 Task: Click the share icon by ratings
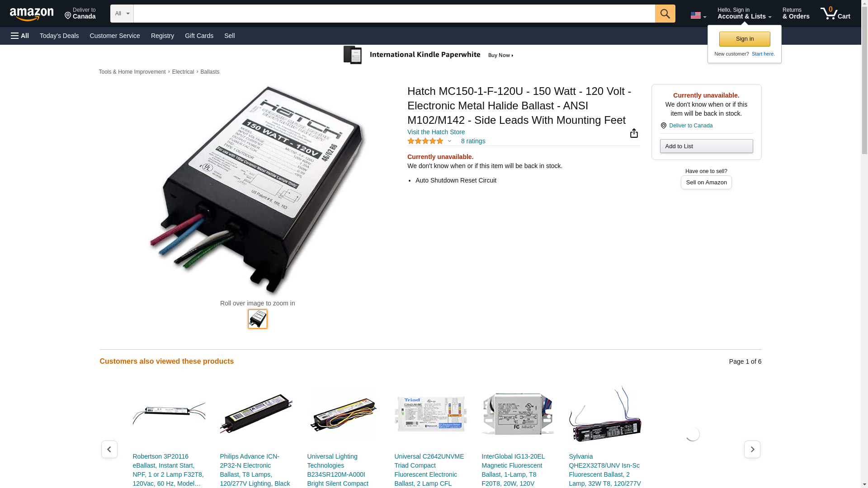coord(634,133)
